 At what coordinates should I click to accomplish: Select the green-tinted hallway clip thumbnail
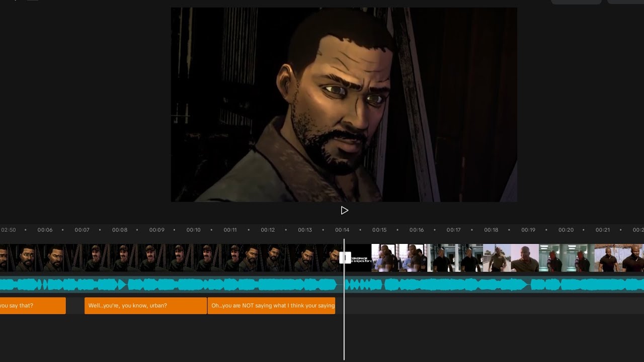coord(567,258)
